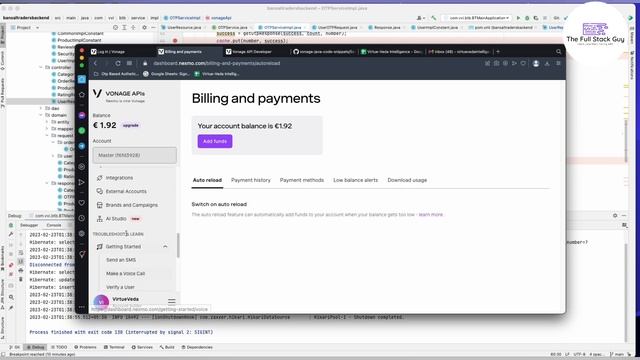Open Brands and Campaigns in sidebar
This screenshot has width=640, height=360.
pos(131,205)
